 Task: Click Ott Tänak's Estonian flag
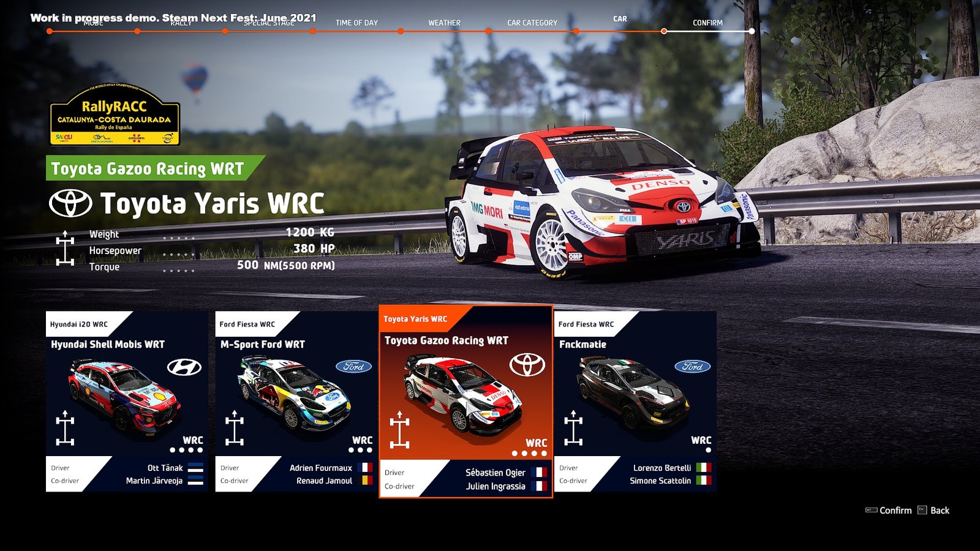195,468
